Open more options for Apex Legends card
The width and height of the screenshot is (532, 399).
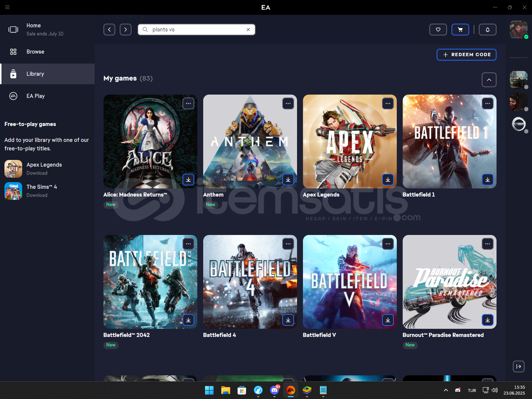[388, 103]
